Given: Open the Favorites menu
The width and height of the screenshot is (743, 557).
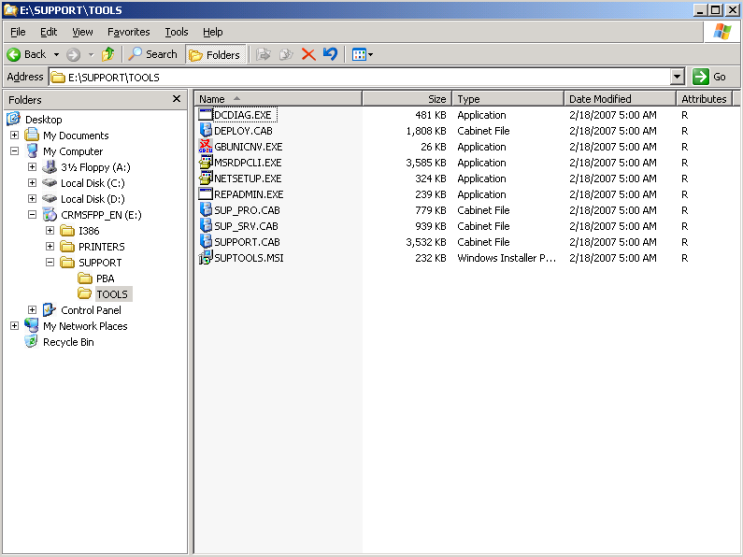Looking at the screenshot, I should (x=128, y=32).
